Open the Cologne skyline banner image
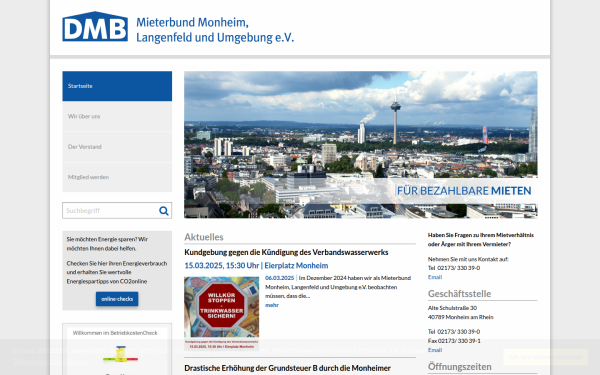The width and height of the screenshot is (600, 375). (x=360, y=145)
